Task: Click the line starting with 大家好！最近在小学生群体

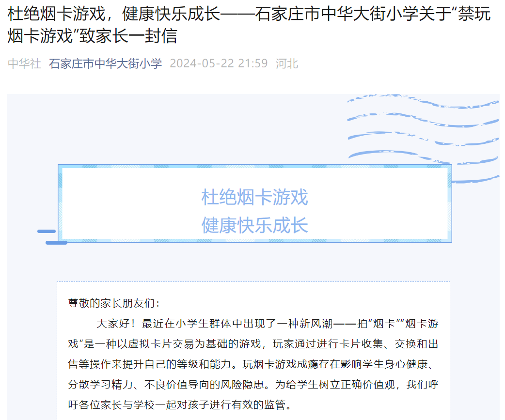Action: (268, 324)
